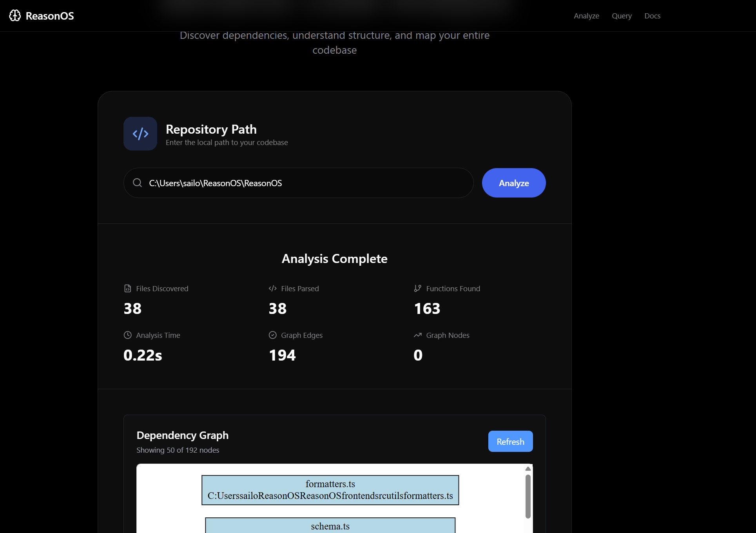The height and width of the screenshot is (533, 756).
Task: Go to the Query navigation link
Action: tap(622, 16)
